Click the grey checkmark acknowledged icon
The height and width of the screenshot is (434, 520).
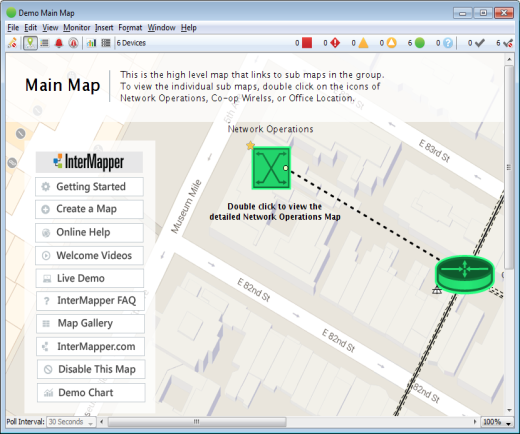point(479,43)
